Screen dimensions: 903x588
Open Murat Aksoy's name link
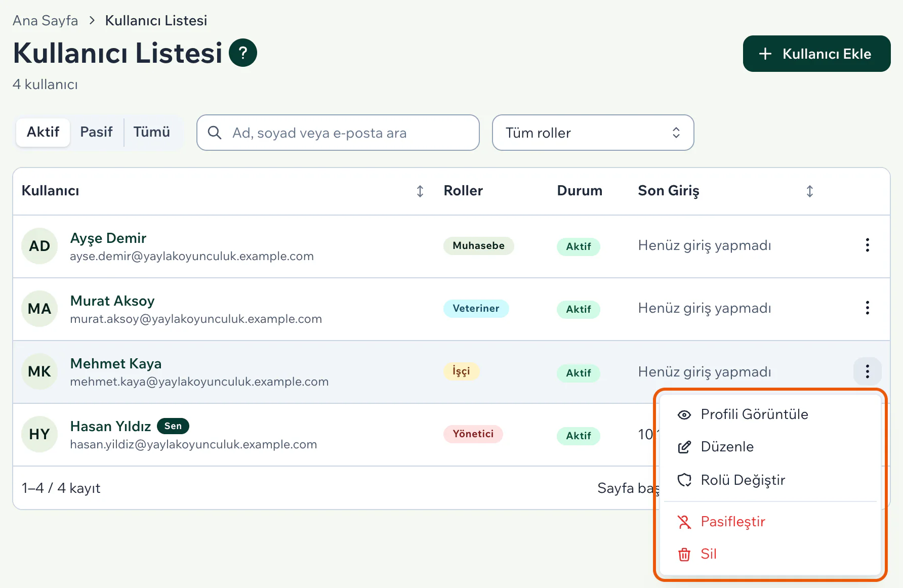(x=112, y=301)
